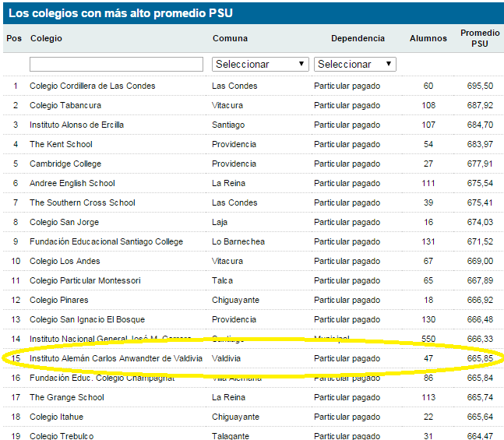Click Colegio San Ignacio El Bosque
This screenshot has width=504, height=440.
[x=87, y=319]
